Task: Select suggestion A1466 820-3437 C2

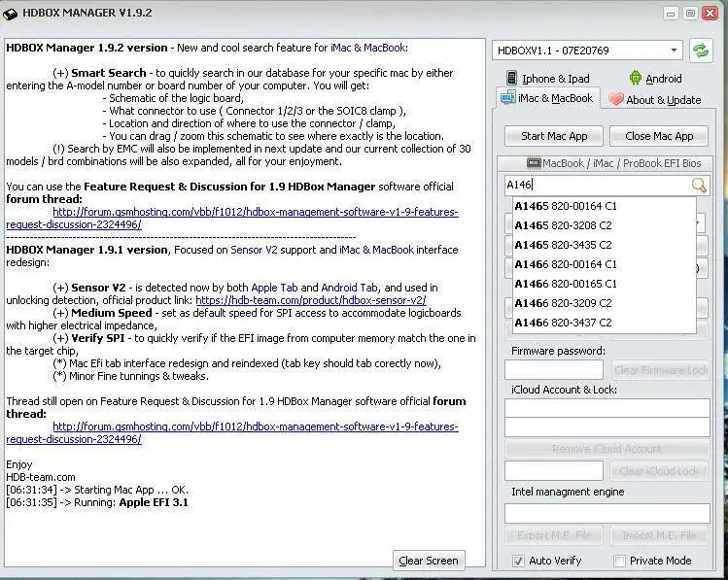Action: pos(605,323)
